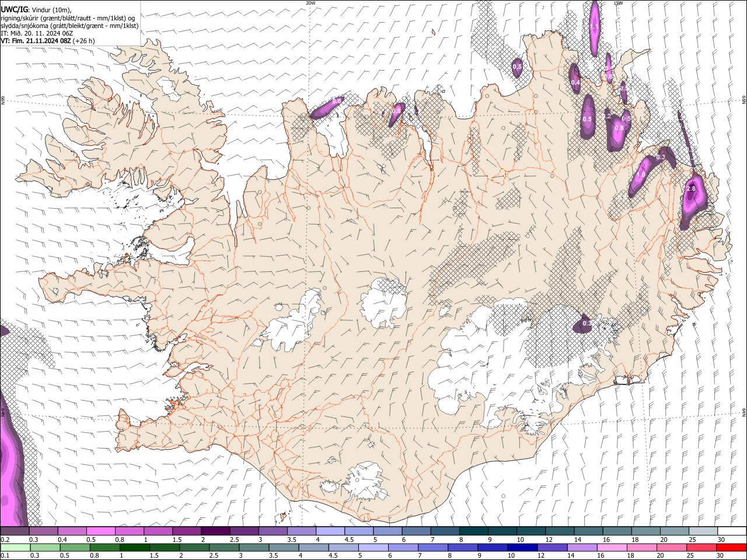Click the 15W longitude label at the top

click(618, 3)
